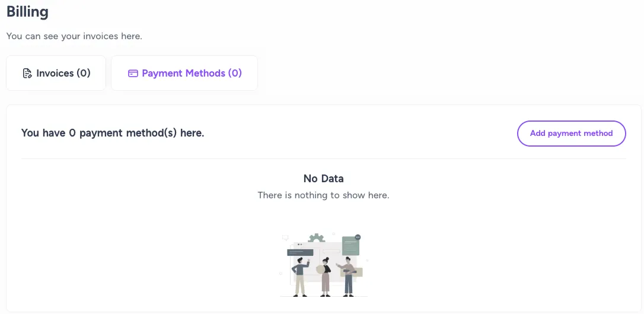Click the No Data heading
Viewport: 644px width, 314px height.
click(x=324, y=179)
